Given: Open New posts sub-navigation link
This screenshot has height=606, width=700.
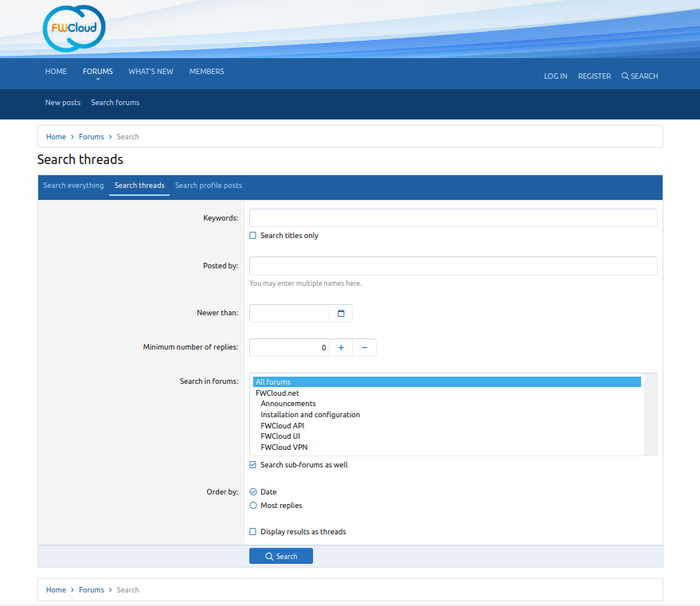Looking at the screenshot, I should click(63, 102).
